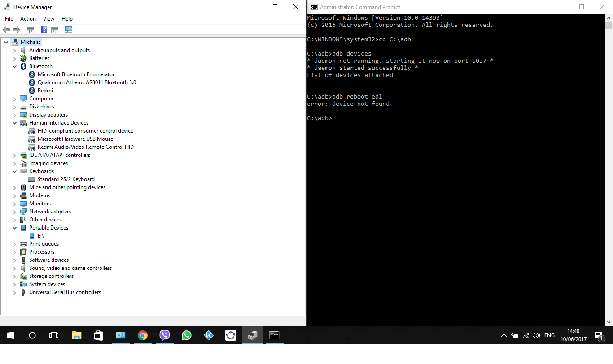Open the Action menu
Viewport: 613px width, 364px height.
[28, 19]
